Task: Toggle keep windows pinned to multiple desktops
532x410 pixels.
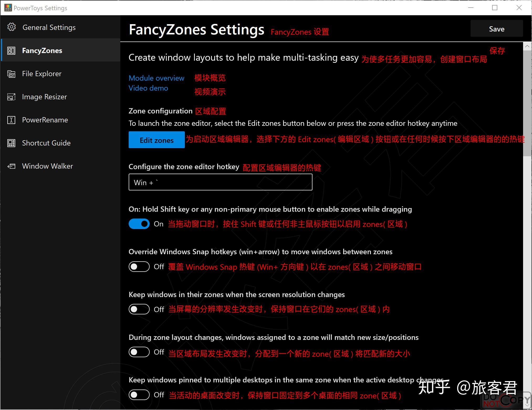Action: pyautogui.click(x=139, y=395)
